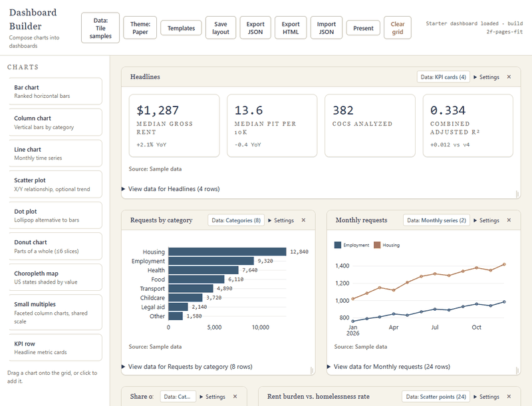Close the Requests by category tile
Viewport: 532px width, 406px height.
coord(303,220)
